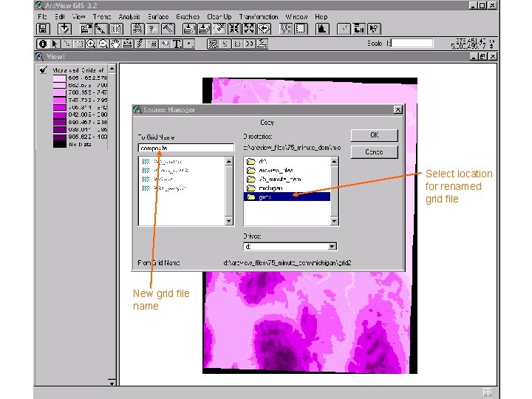Click the mosaiced grid theme name in legend
532x399 pixels.
point(78,70)
